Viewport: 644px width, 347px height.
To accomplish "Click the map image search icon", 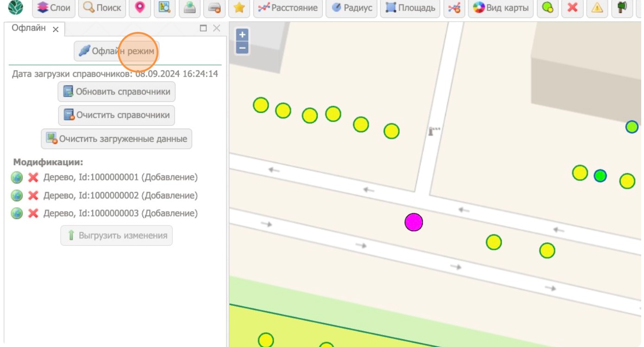I will (164, 7).
